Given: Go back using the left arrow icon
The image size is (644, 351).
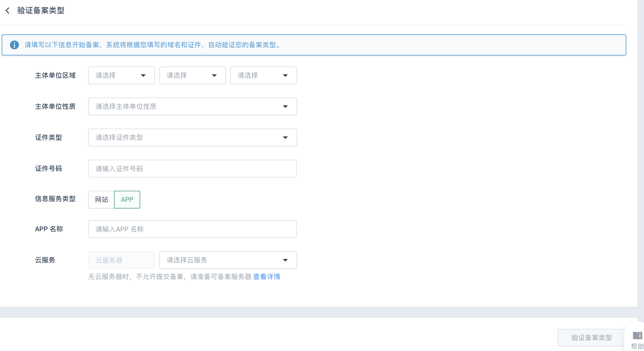Looking at the screenshot, I should (x=7, y=11).
